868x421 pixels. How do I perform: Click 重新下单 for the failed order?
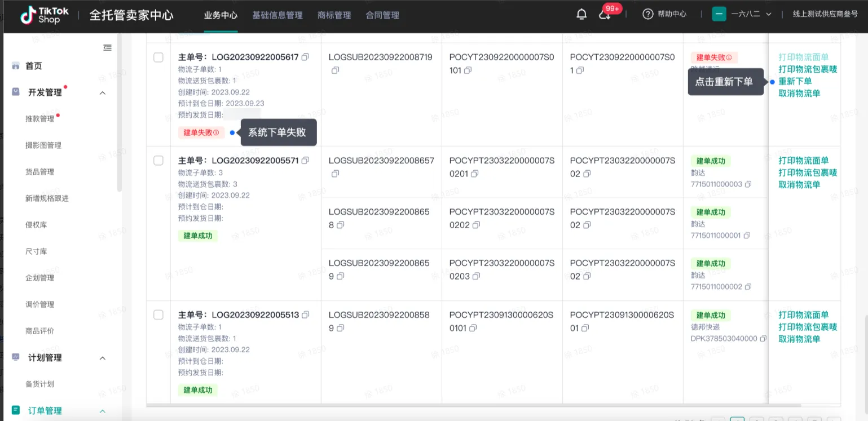point(795,81)
